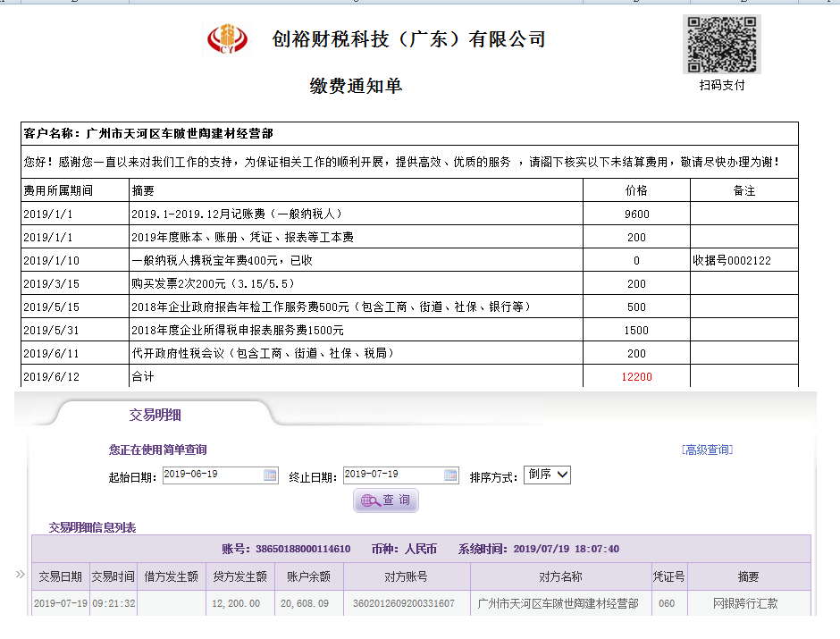Click the 合计 total label cell

pos(356,377)
